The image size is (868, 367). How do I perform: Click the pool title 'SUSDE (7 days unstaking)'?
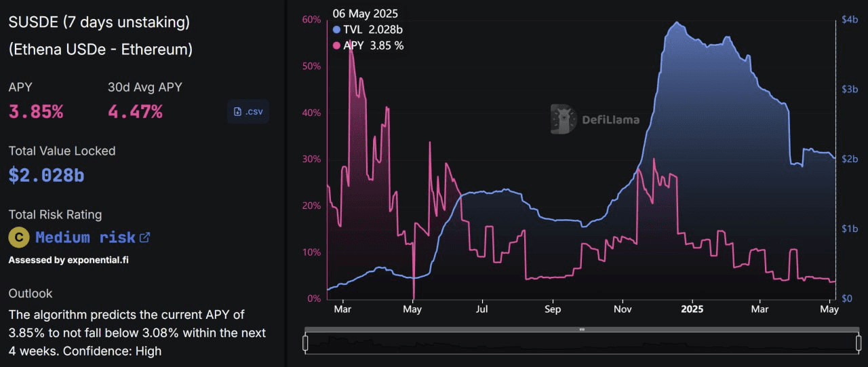coord(99,22)
